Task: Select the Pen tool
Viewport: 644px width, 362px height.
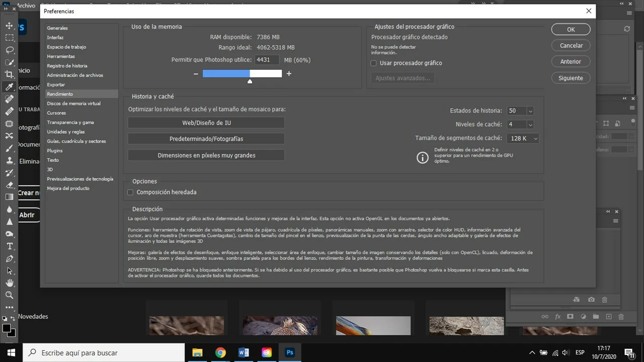Action: pyautogui.click(x=9, y=258)
